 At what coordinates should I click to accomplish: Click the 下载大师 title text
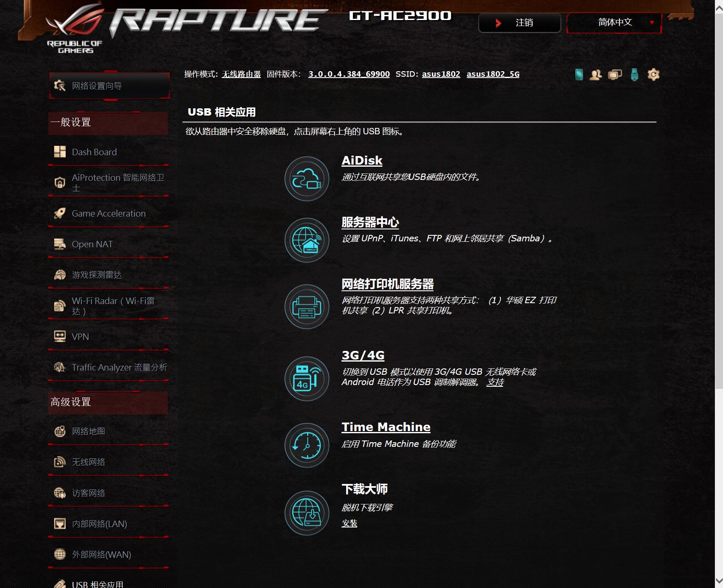point(365,489)
